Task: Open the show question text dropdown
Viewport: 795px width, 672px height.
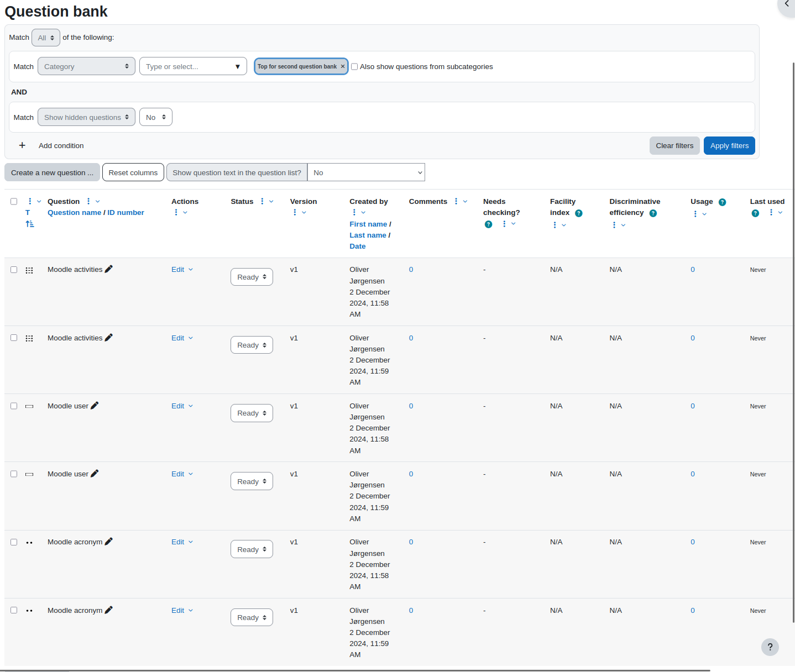Action: click(x=366, y=172)
